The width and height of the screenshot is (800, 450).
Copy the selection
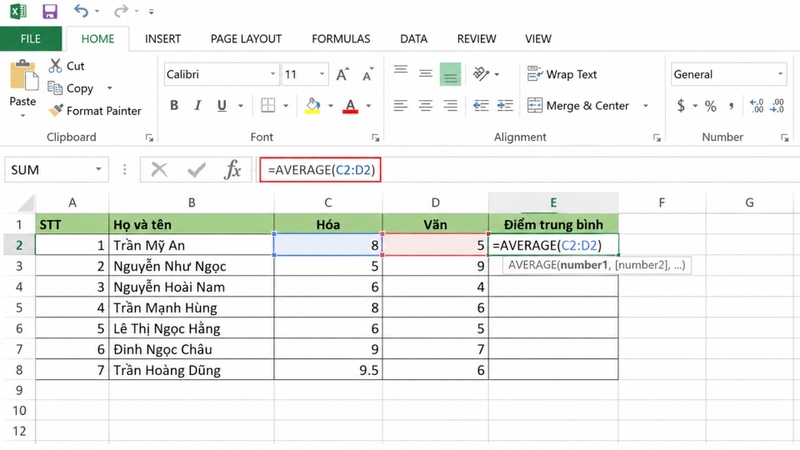(70, 88)
